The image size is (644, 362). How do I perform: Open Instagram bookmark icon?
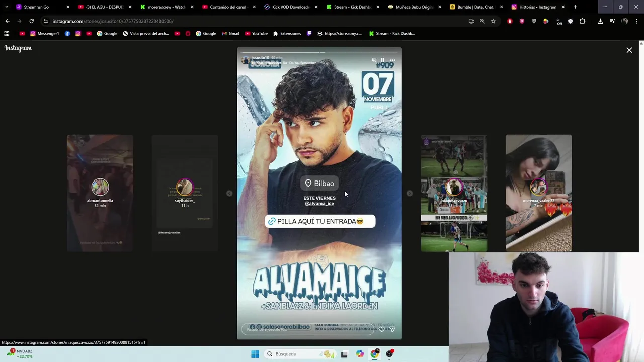click(78, 34)
